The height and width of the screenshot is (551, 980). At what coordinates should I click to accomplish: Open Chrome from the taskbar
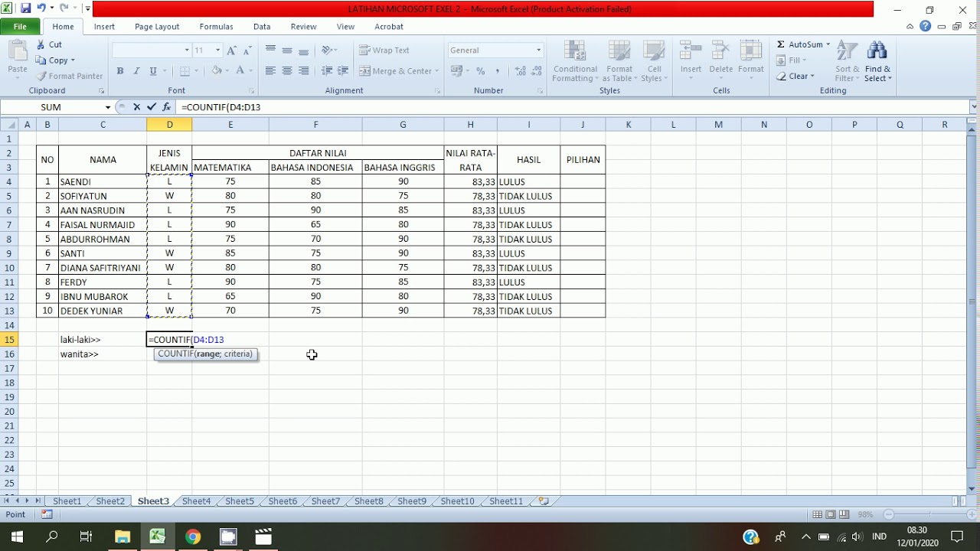(x=193, y=536)
